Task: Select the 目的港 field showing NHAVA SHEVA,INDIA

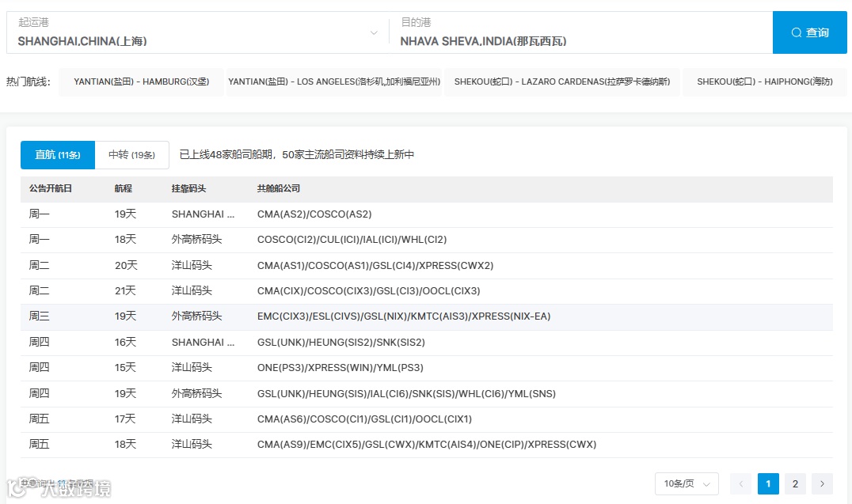Action: click(x=581, y=32)
